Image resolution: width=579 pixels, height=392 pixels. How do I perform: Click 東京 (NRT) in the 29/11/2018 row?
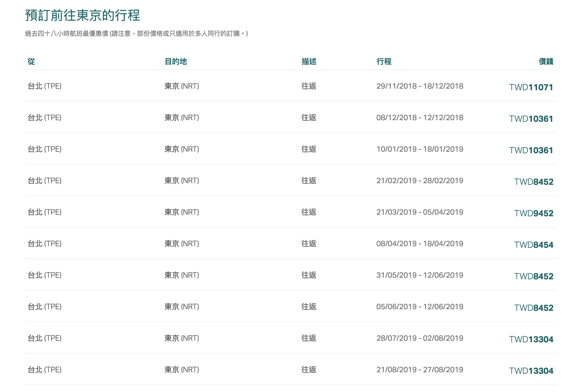[182, 86]
